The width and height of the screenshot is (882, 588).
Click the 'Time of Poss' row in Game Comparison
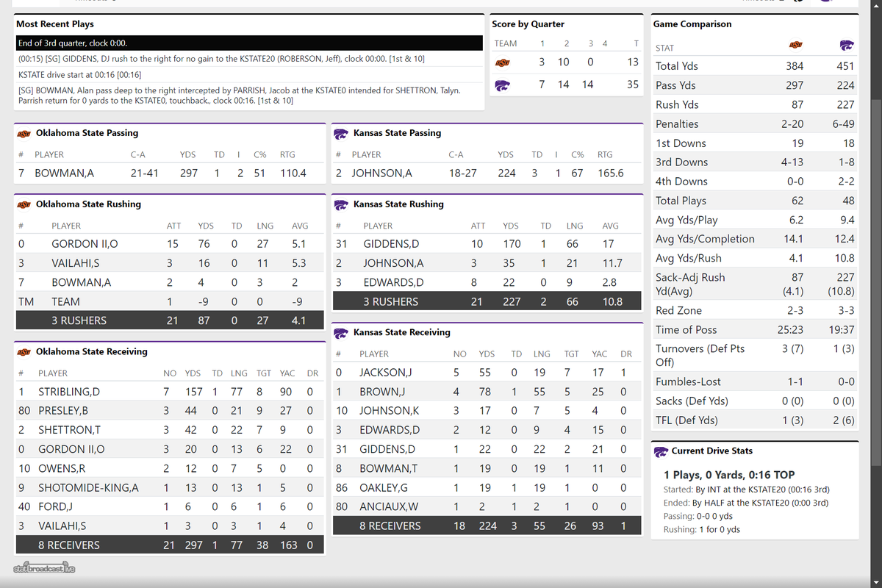(756, 330)
